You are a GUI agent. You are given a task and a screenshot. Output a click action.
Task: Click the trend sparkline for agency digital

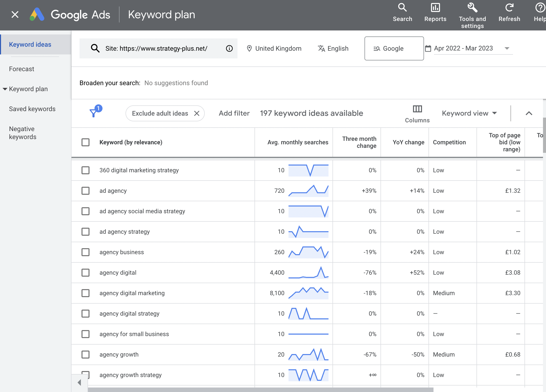coord(308,273)
